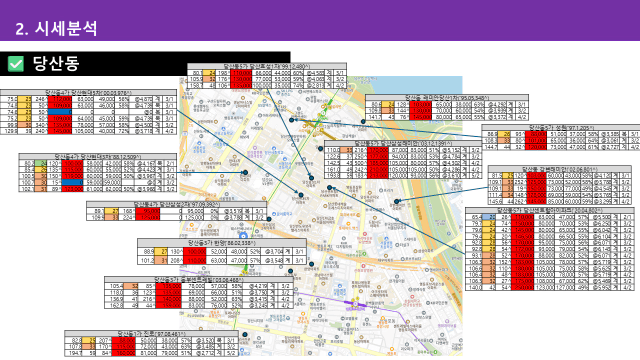
Task: Click the '44,000' cell in top center table
Action: click(282, 73)
